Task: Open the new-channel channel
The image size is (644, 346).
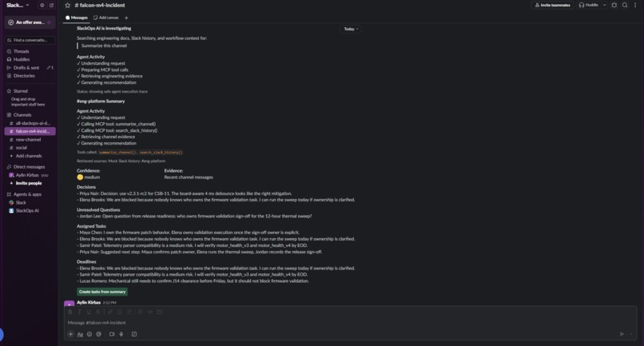Action: pyautogui.click(x=30, y=140)
